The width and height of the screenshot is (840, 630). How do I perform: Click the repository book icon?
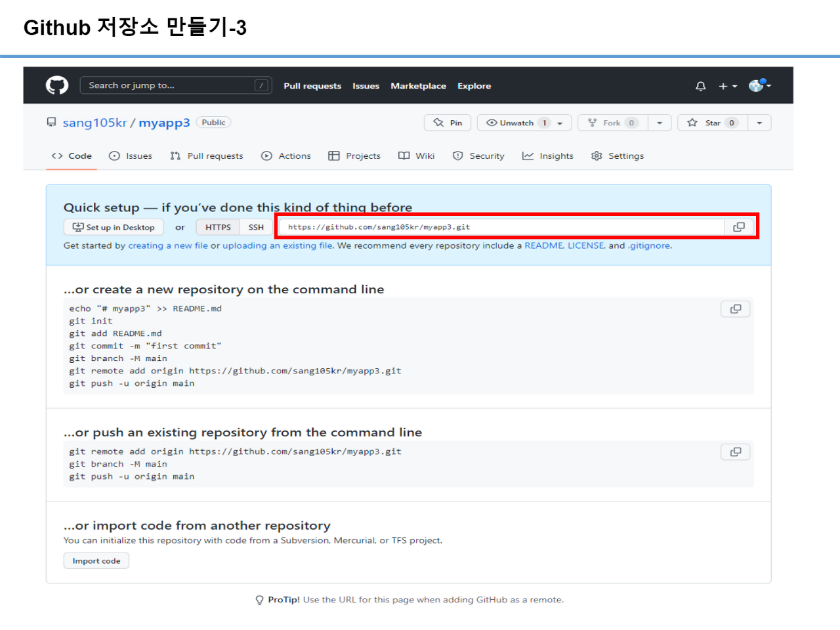pyautogui.click(x=51, y=122)
